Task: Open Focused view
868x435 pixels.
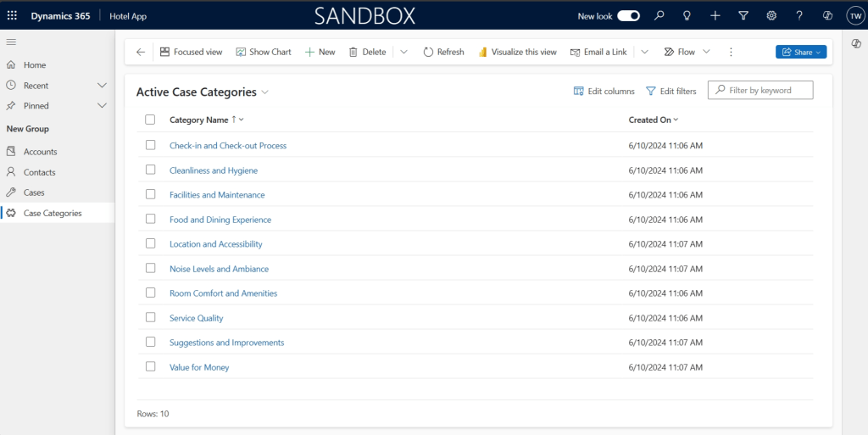Action: point(191,52)
